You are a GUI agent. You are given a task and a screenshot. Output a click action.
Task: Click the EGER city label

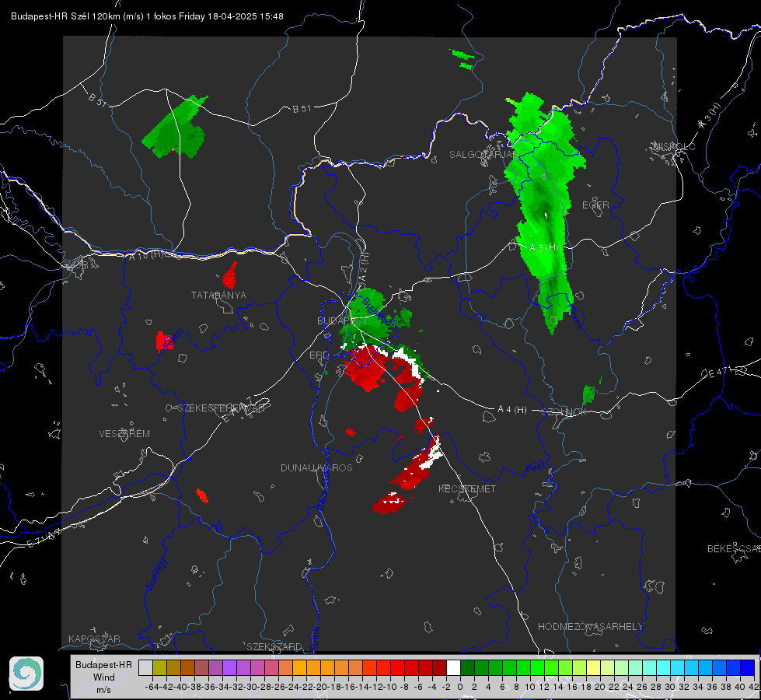point(595,205)
